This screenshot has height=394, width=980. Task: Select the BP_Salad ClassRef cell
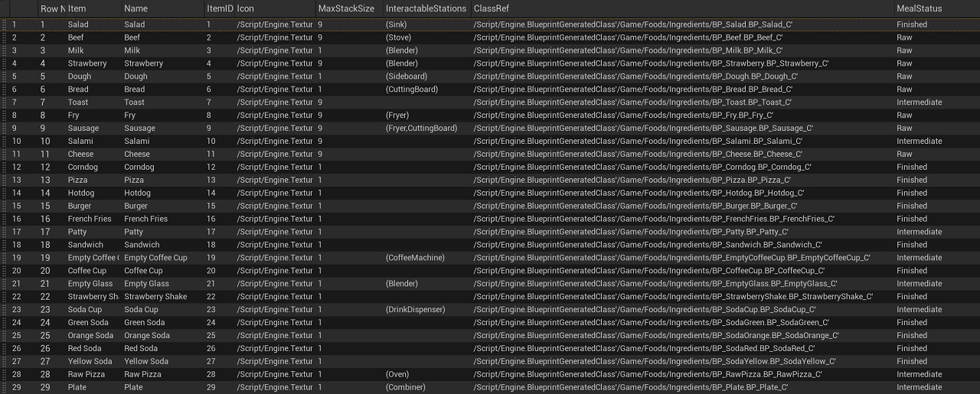click(x=633, y=24)
